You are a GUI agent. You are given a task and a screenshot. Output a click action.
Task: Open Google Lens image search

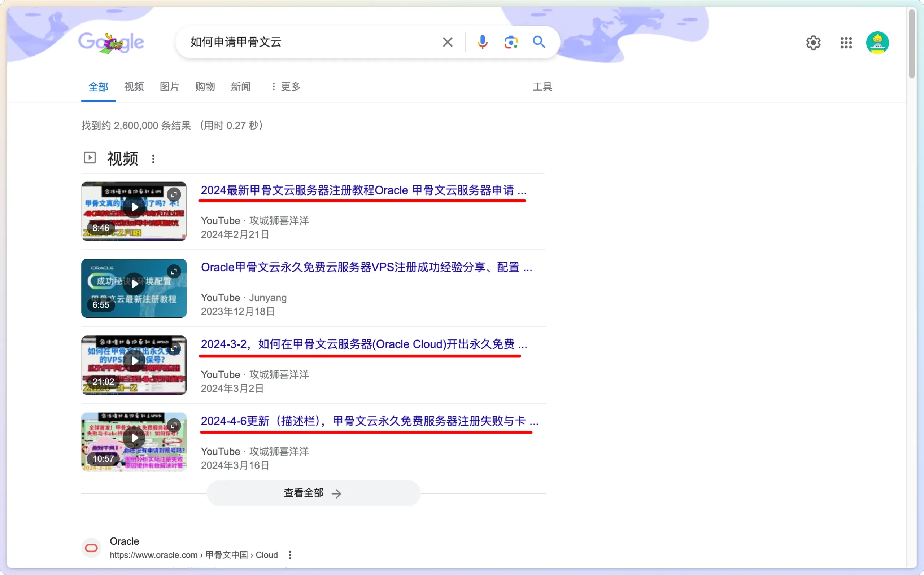tap(511, 42)
